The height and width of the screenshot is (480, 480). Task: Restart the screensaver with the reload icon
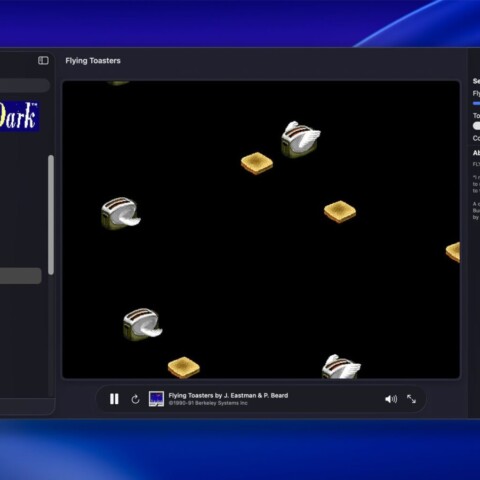(x=135, y=399)
